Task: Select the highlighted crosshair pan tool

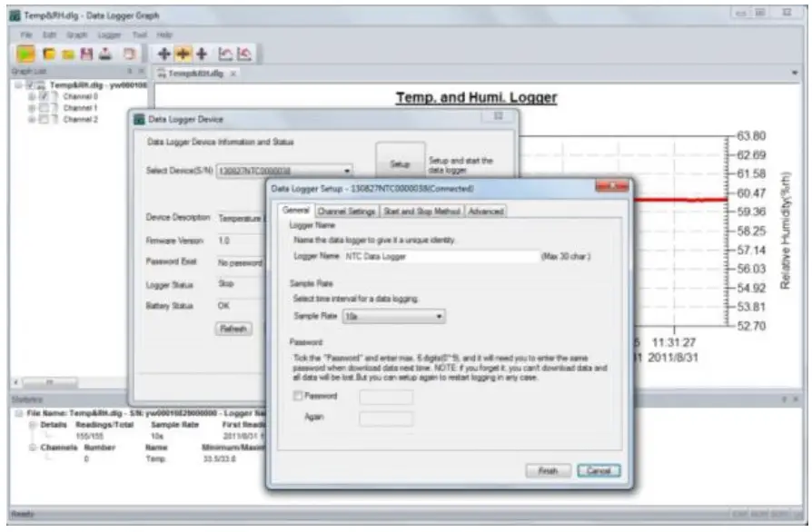Action: tap(183, 54)
